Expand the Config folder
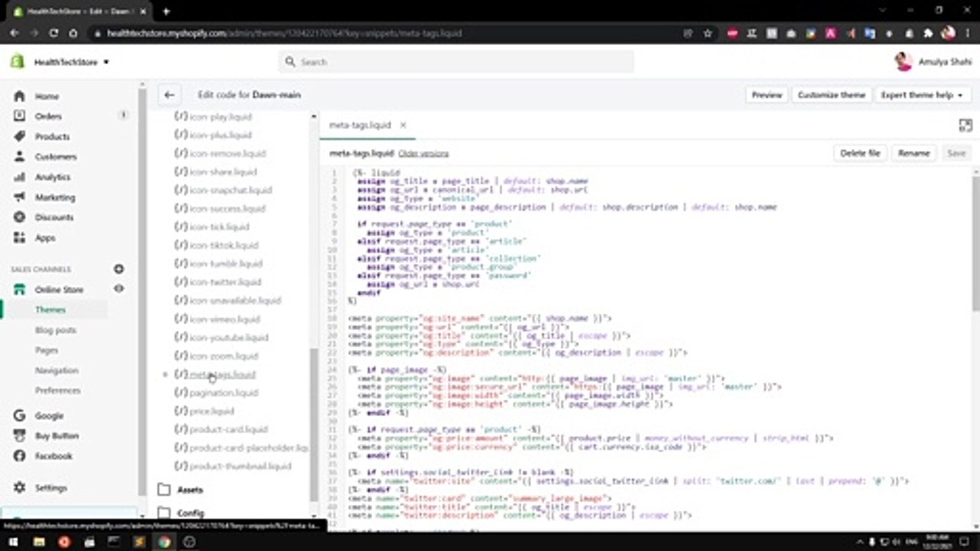 click(191, 513)
